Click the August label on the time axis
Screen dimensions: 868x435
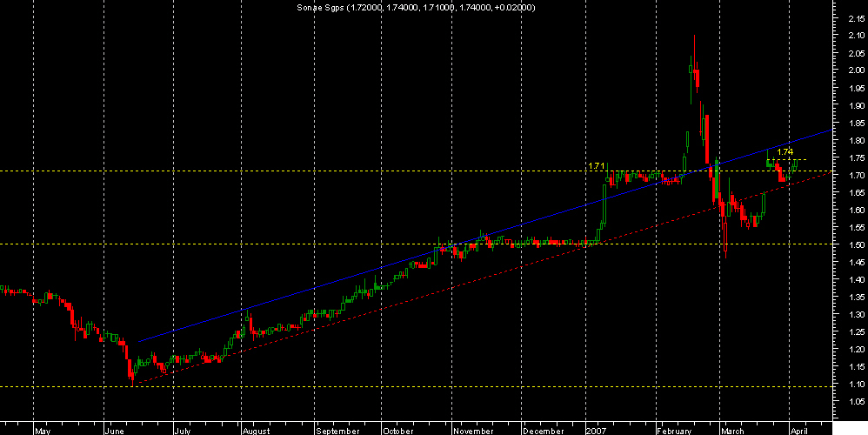(257, 432)
